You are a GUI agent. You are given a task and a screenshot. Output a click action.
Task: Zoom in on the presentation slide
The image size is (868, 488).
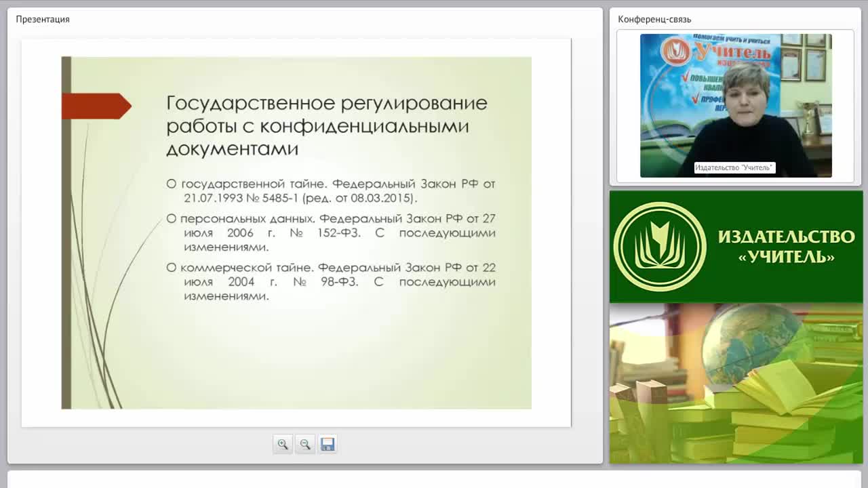tap(283, 444)
